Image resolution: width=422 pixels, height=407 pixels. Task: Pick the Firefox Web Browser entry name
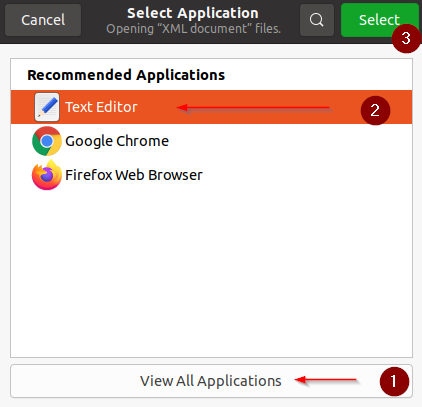pos(134,175)
